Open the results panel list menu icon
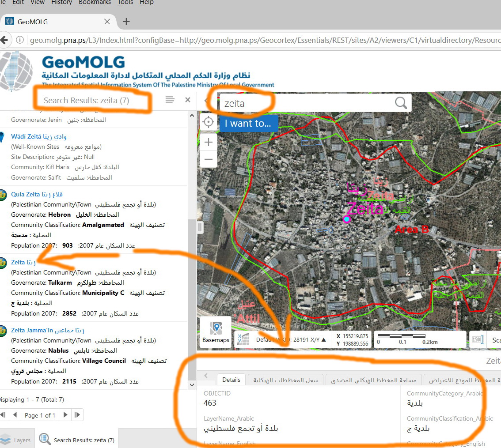501x448 pixels. pyautogui.click(x=170, y=100)
